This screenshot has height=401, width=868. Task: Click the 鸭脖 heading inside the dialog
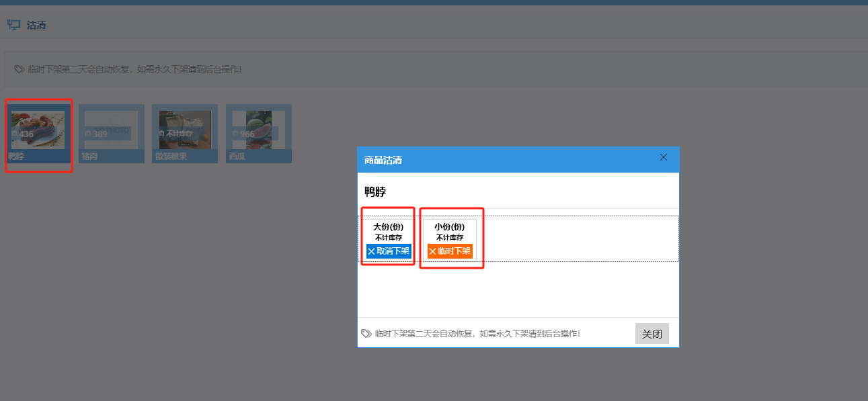coord(375,192)
